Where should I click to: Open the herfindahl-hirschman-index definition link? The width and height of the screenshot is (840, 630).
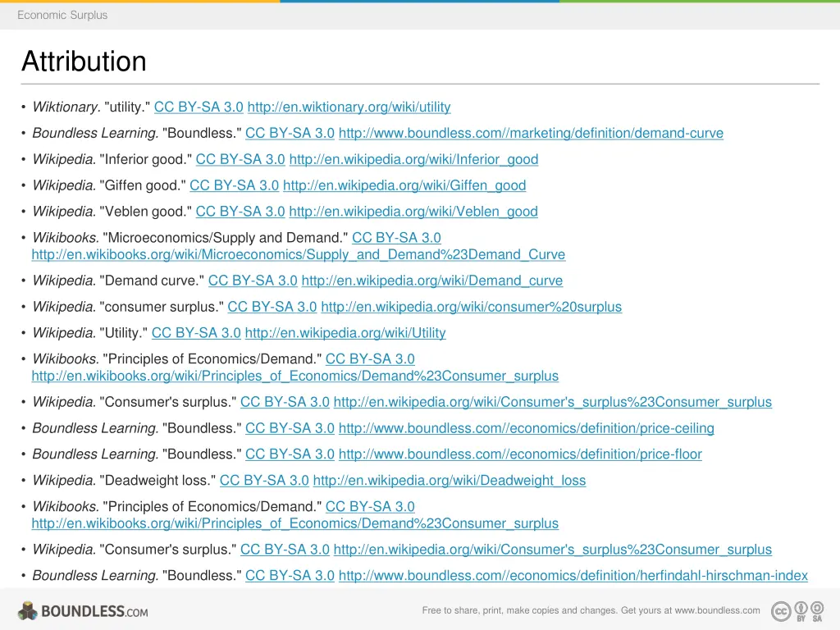(573, 576)
